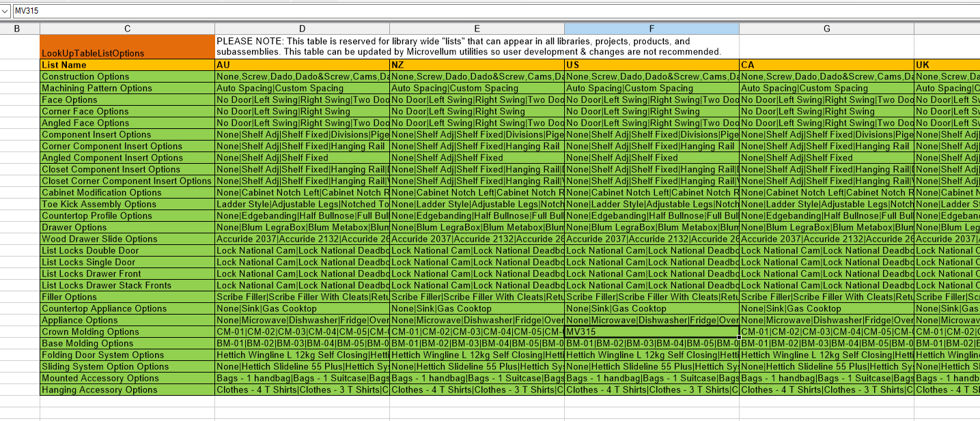Click the Hanging Accessory Options cell
Viewport: 980px width, 421px height.
(127, 390)
